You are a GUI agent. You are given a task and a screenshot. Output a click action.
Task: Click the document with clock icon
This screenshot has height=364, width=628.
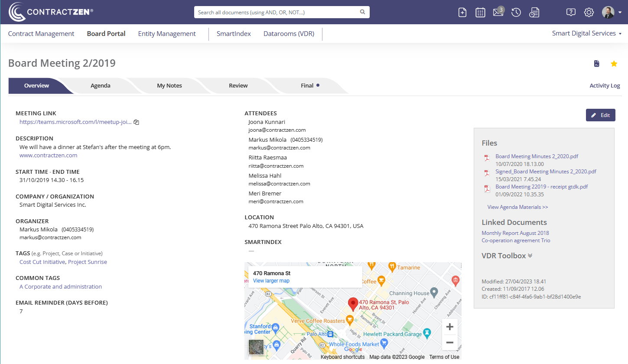point(534,13)
